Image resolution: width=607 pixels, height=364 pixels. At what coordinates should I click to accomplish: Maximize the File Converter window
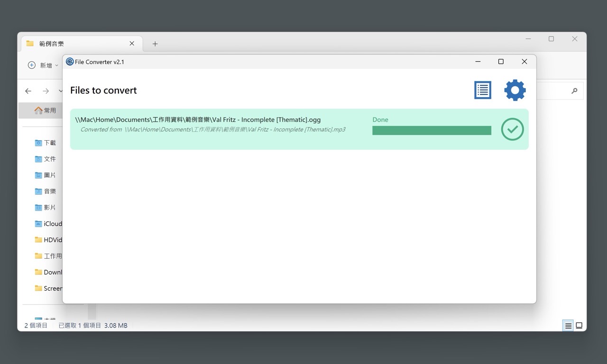(x=501, y=62)
